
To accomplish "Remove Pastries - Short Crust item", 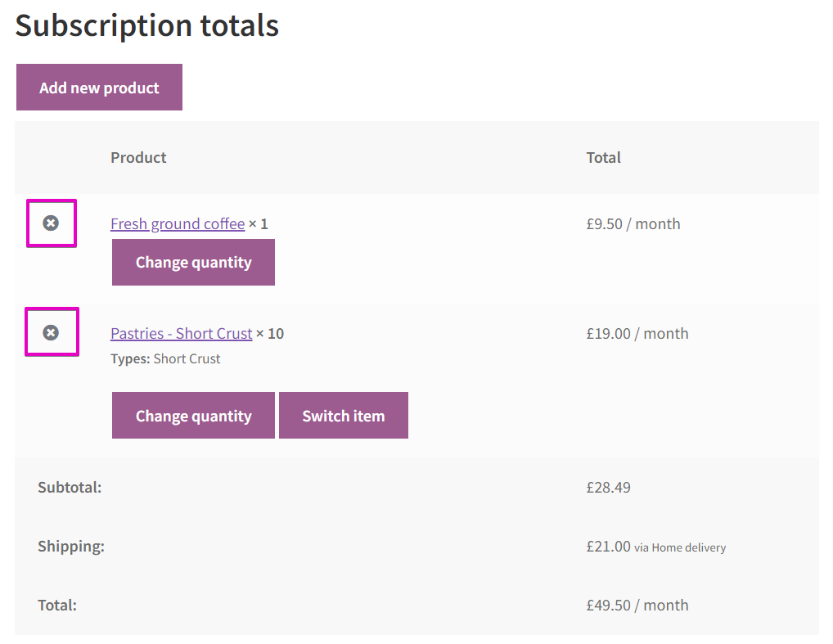I will 51,332.
